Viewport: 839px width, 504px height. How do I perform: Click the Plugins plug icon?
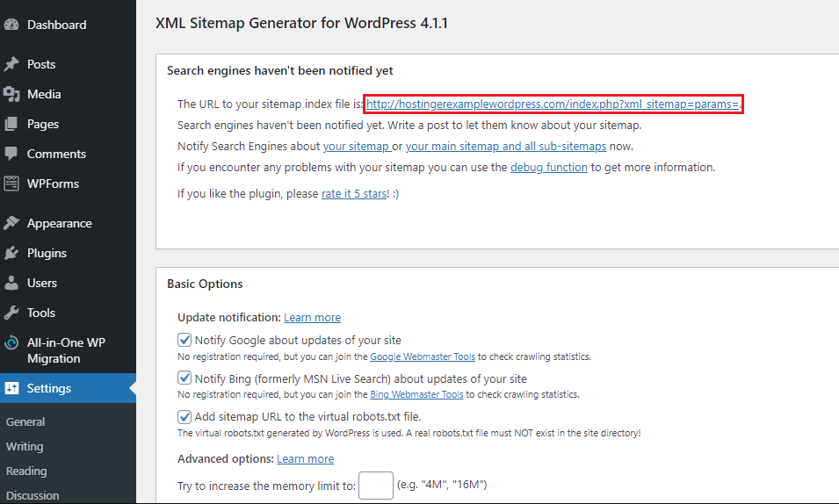pyautogui.click(x=11, y=253)
